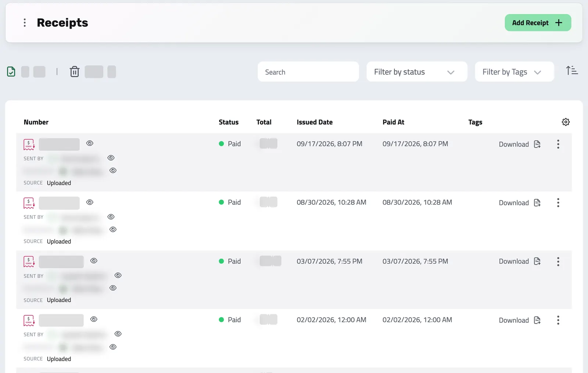This screenshot has height=373, width=588.
Task: Reveal receipt number in 03/07/2026 row
Action: coord(94,261)
